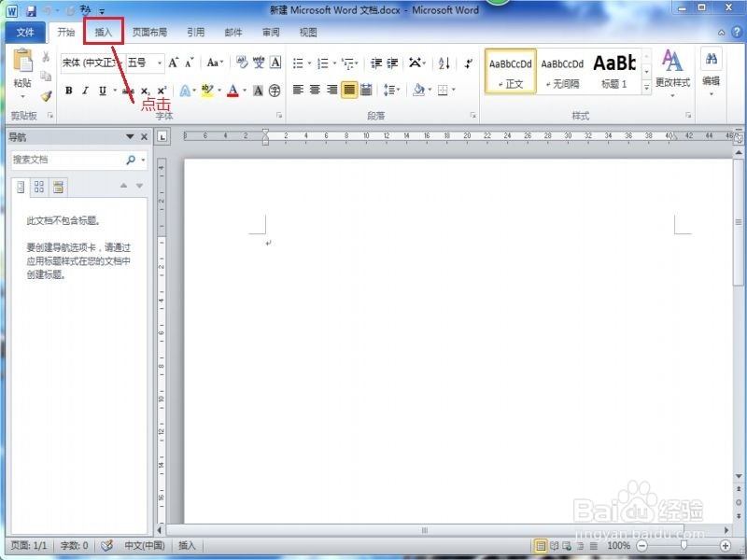
Task: Close the 导航 Navigation pane
Action: pyautogui.click(x=144, y=137)
